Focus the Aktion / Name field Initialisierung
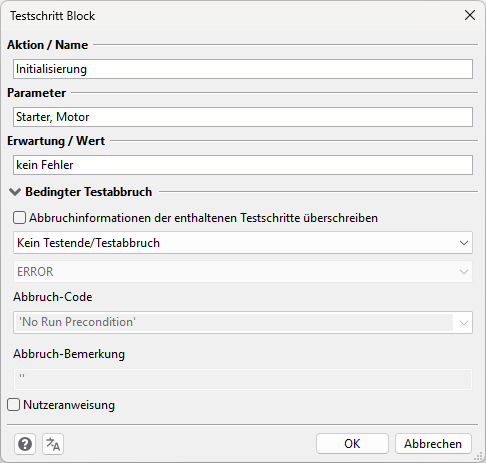This screenshot has height=463, width=486. tap(243, 69)
